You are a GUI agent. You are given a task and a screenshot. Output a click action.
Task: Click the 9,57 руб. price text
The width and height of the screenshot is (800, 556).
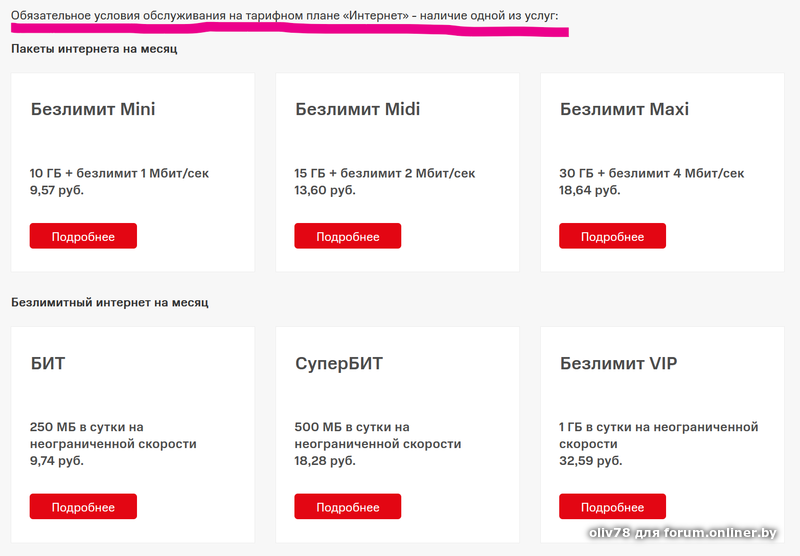coord(57,190)
